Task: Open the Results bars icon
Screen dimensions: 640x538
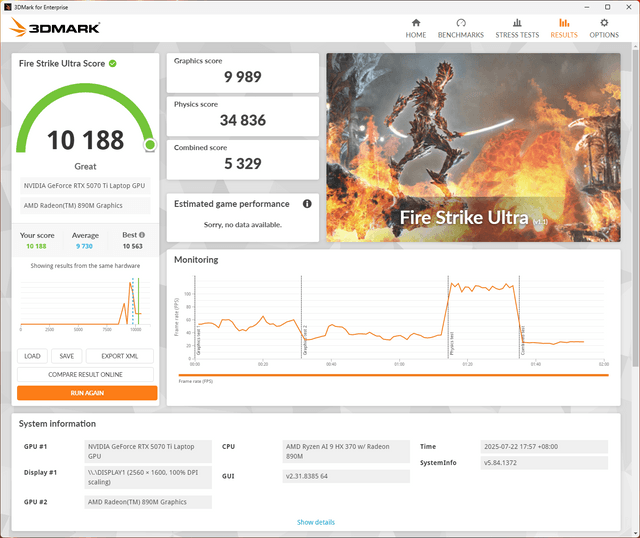Action: pyautogui.click(x=564, y=23)
